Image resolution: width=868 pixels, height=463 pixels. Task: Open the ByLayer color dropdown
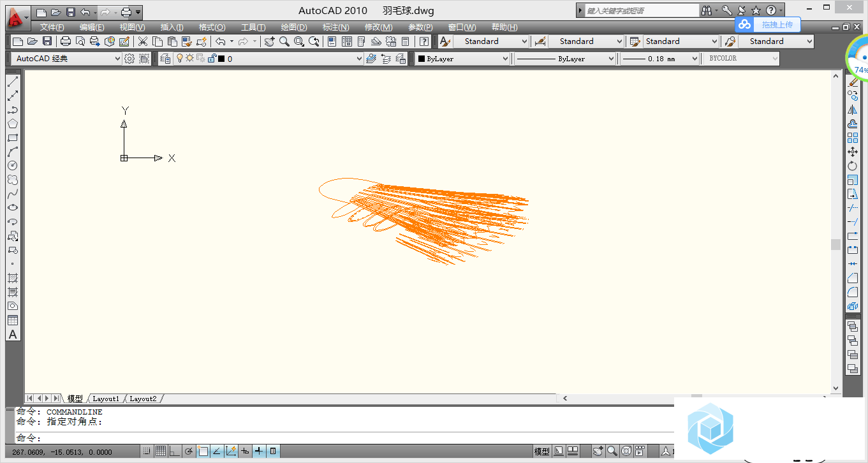[463, 59]
